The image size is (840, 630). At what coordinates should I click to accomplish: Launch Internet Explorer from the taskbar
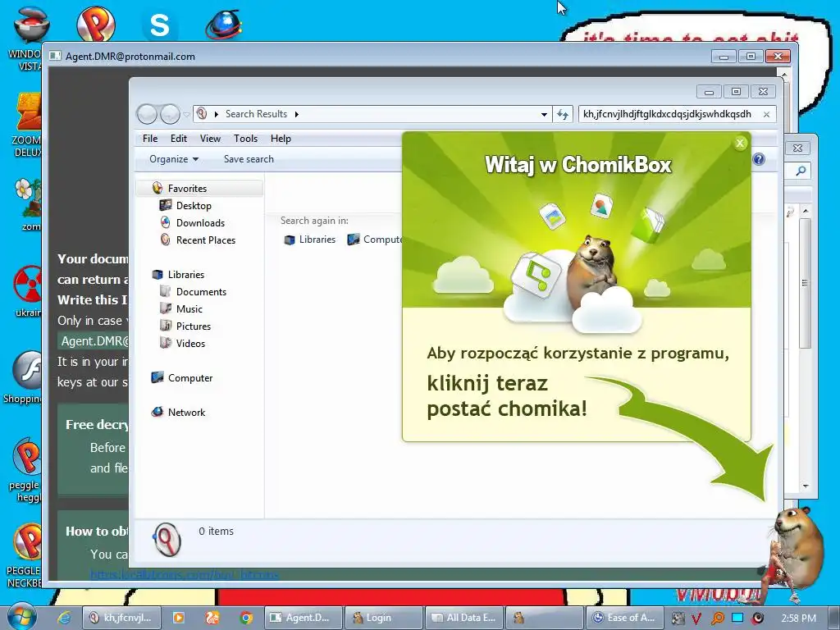coord(64,618)
